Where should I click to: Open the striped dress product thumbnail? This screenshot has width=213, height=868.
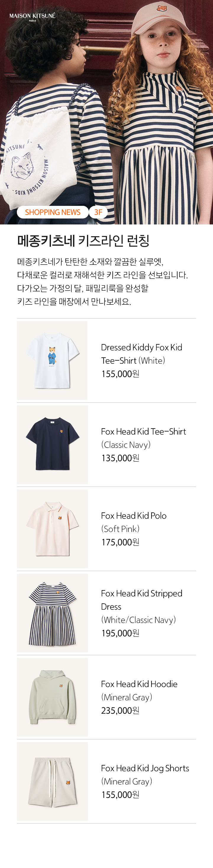pos(52,613)
